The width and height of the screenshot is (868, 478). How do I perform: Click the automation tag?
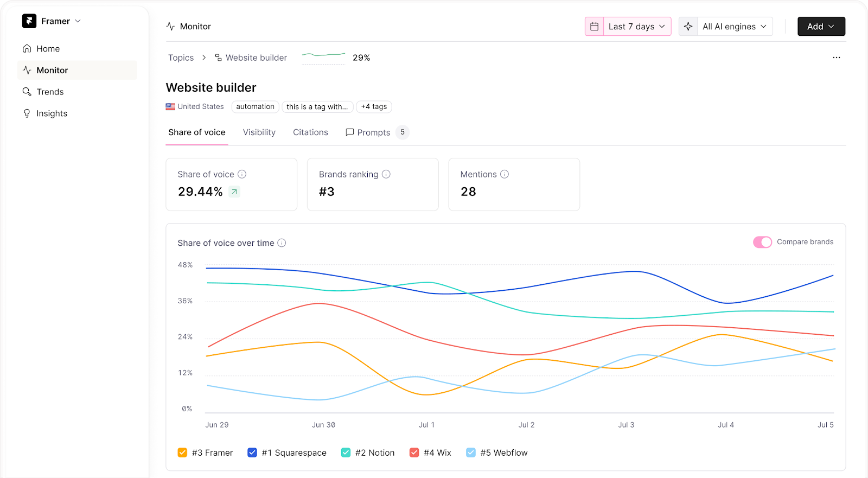pos(256,107)
